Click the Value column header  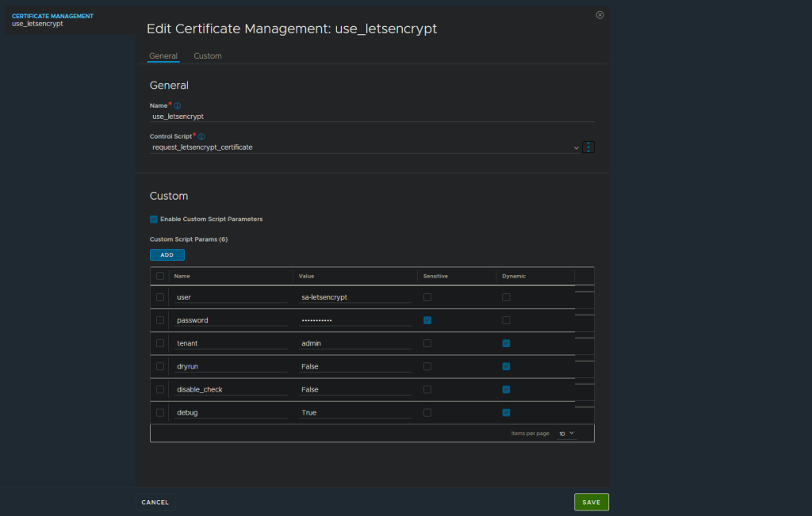pyautogui.click(x=307, y=277)
